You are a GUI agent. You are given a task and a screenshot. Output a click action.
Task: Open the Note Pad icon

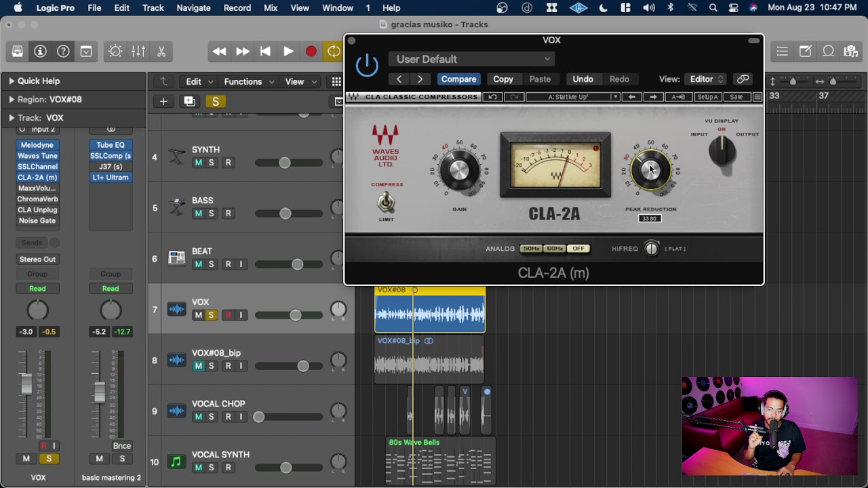click(805, 52)
